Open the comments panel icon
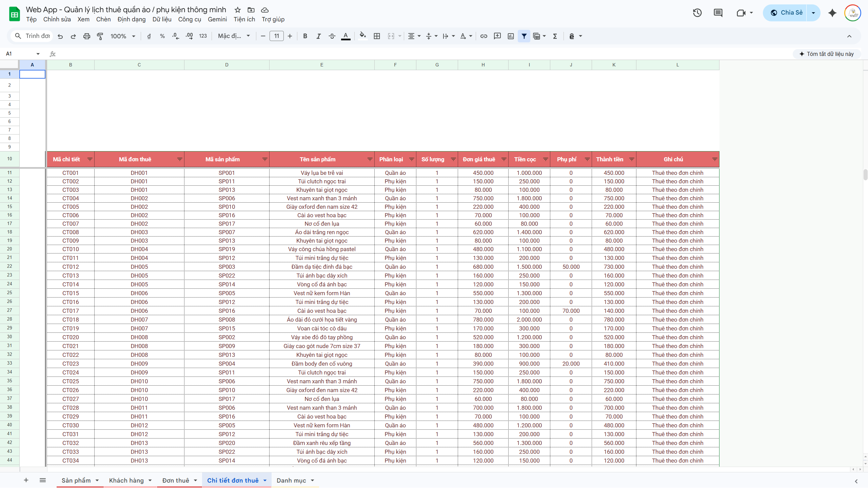The image size is (868, 488). point(718,13)
